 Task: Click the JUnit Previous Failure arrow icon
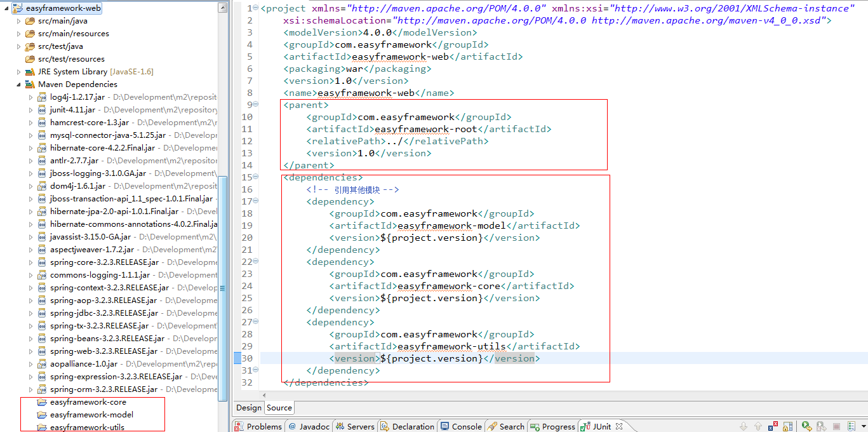pos(758,426)
